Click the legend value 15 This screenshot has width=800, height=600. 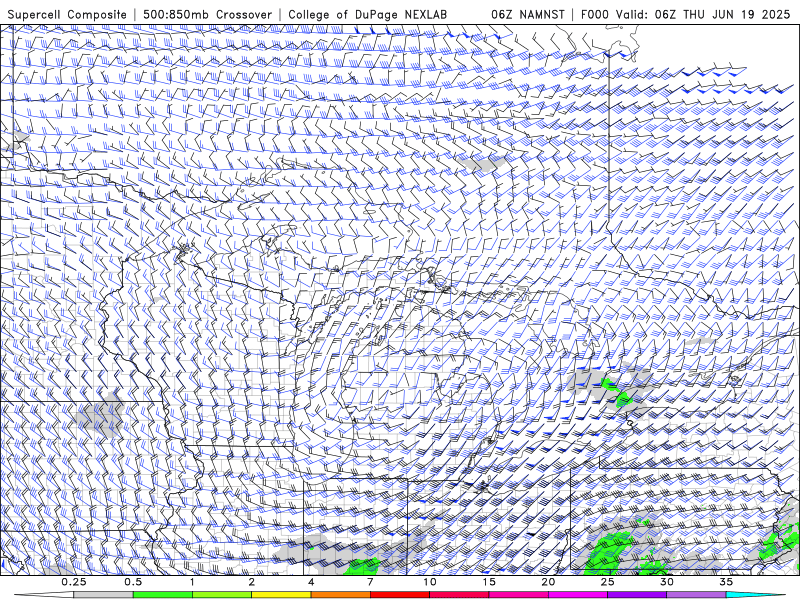click(x=489, y=582)
